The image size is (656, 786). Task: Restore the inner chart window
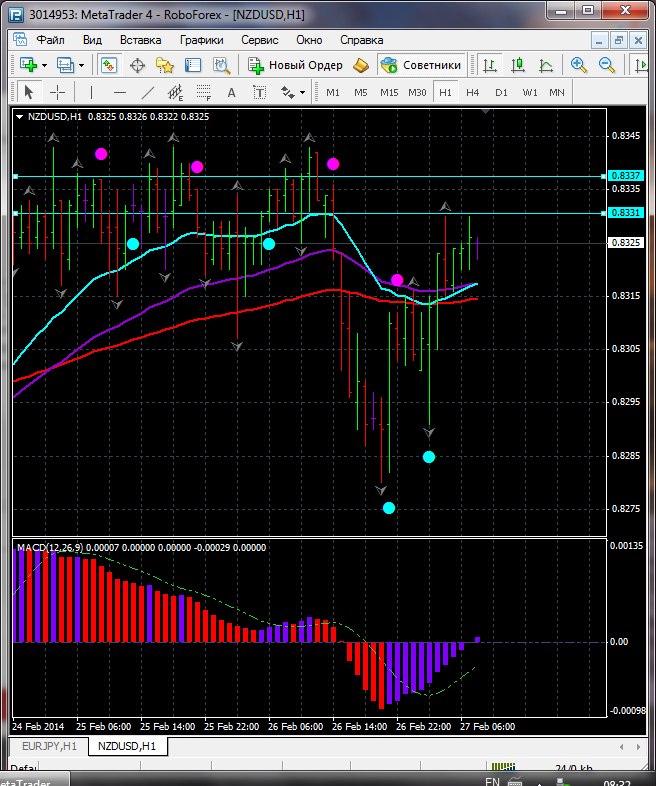click(x=618, y=40)
